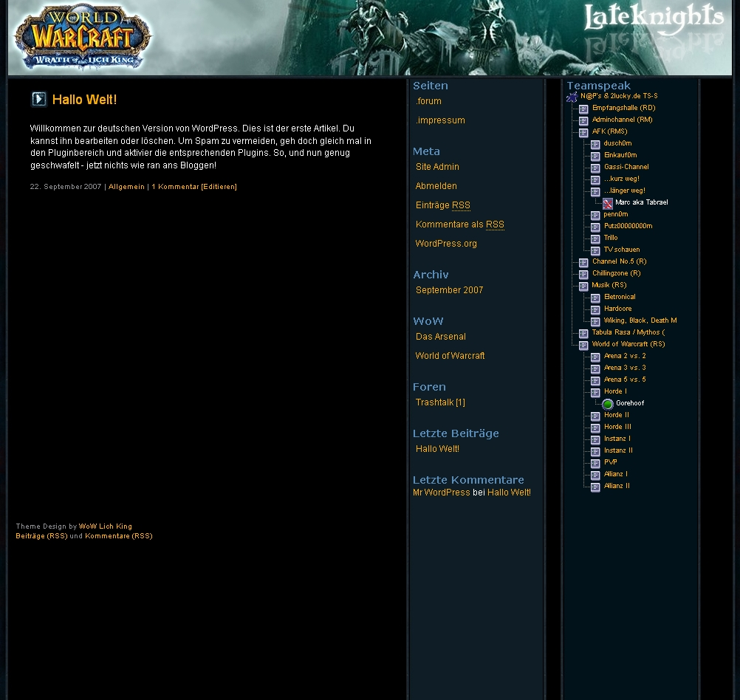Click channel icon beside Empfangshalle (RD)
The width and height of the screenshot is (740, 700).
(583, 109)
